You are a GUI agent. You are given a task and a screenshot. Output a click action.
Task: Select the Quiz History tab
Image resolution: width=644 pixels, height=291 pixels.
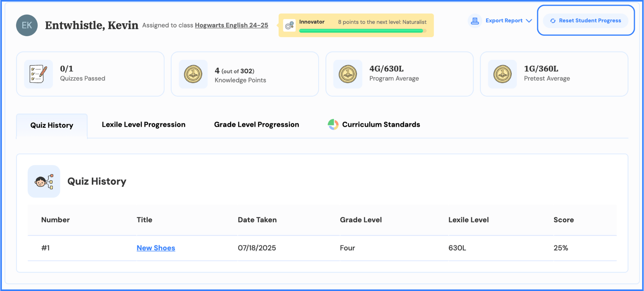[x=52, y=125]
